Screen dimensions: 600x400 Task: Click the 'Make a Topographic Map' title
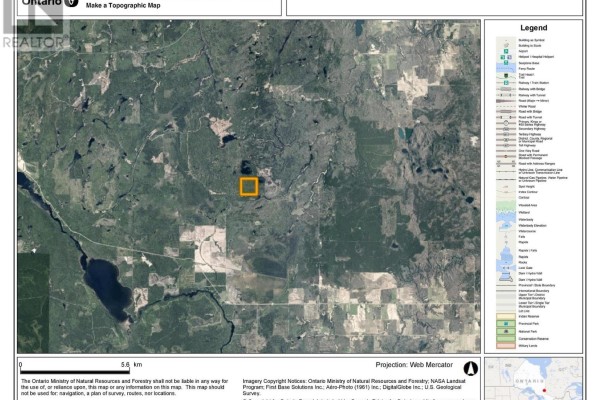tap(123, 5)
